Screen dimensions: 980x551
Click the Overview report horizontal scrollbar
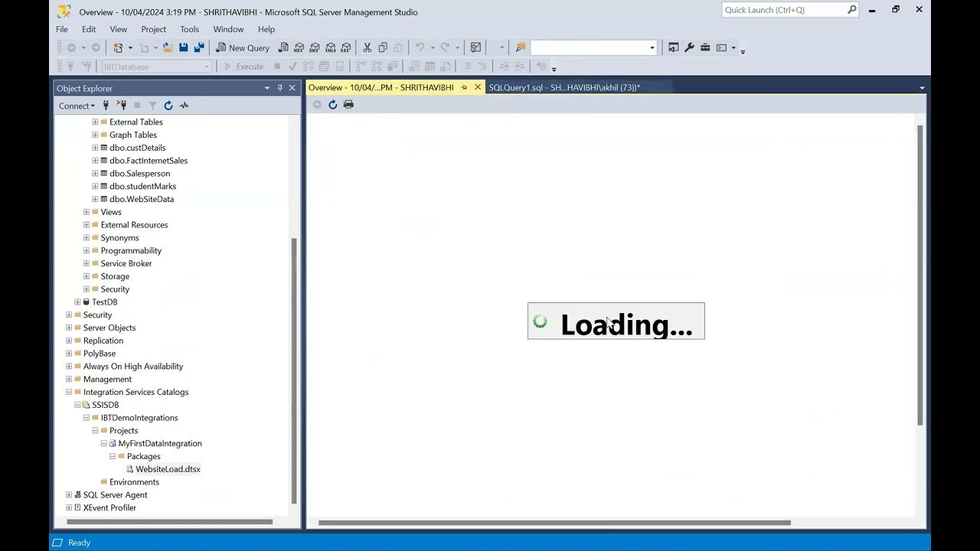(554, 523)
